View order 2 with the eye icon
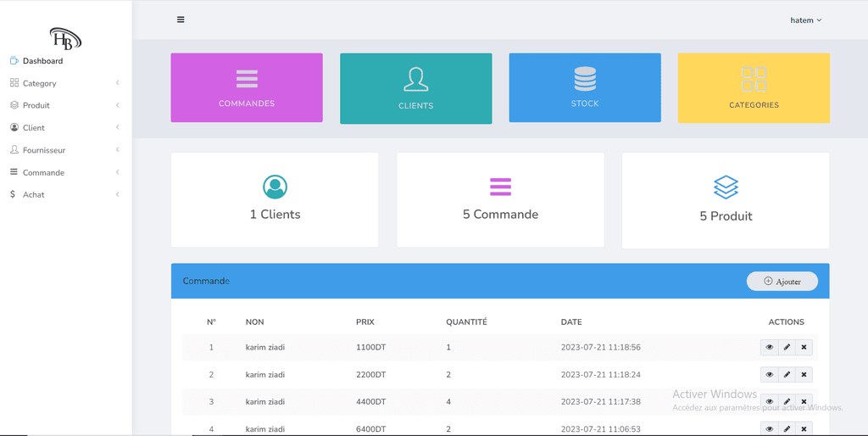This screenshot has width=868, height=436. click(x=770, y=375)
